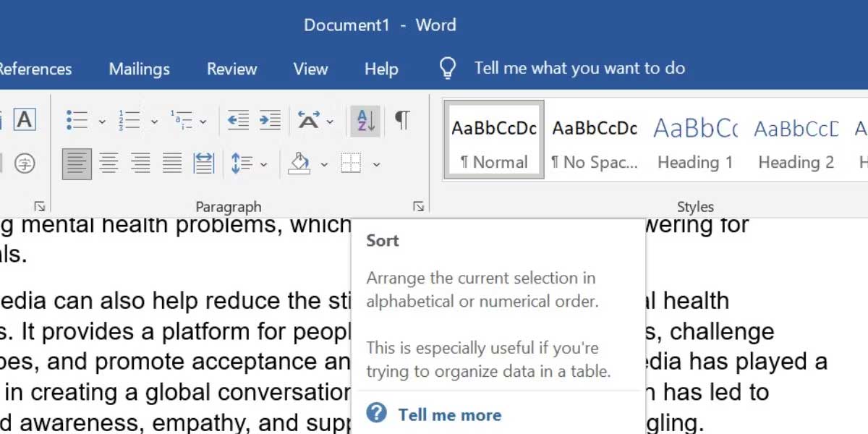Apply the Heading 2 style
Viewport: 868px width, 434px height.
point(796,139)
